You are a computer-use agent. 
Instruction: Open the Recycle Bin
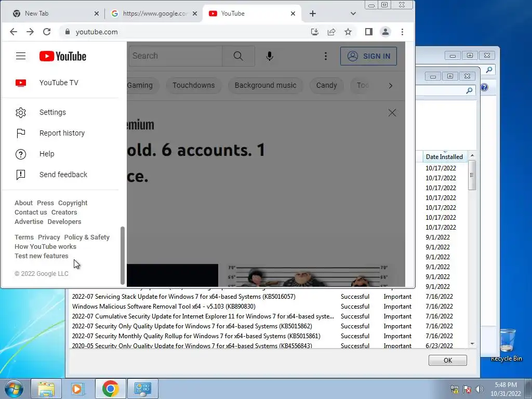pos(506,344)
